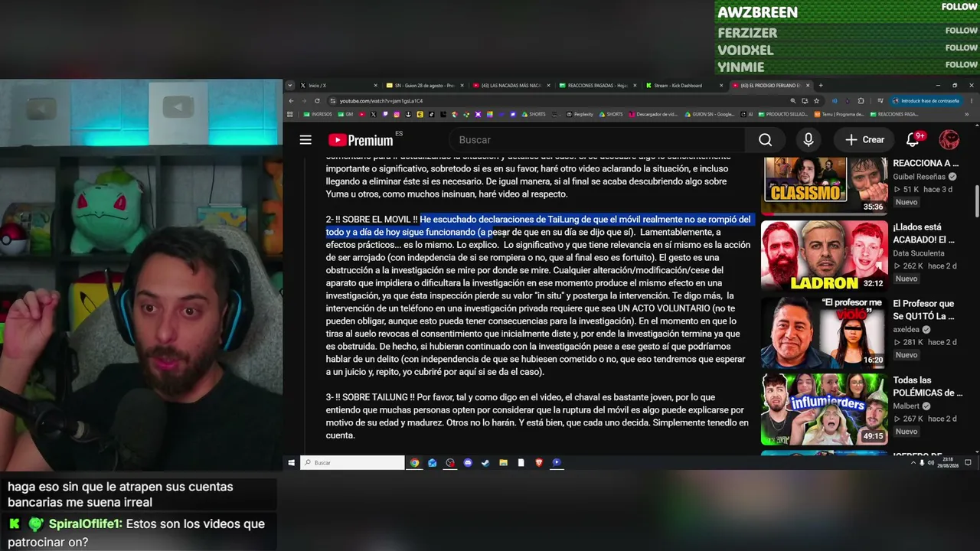Open the LADRON video thumbnail

[825, 256]
